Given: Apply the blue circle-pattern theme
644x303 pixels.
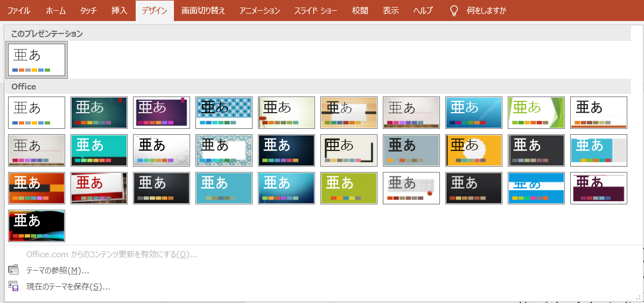Looking at the screenshot, I should (x=224, y=113).
